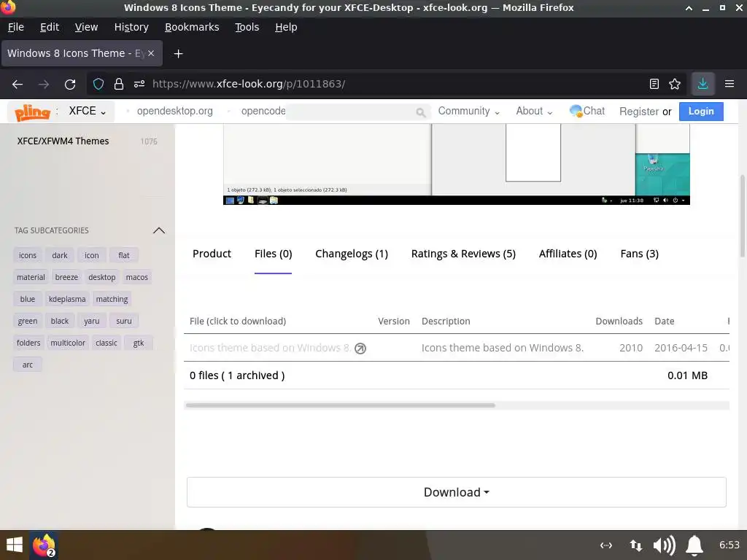Go back using the browser back arrow
Image resolution: width=747 pixels, height=560 pixels.
point(18,85)
